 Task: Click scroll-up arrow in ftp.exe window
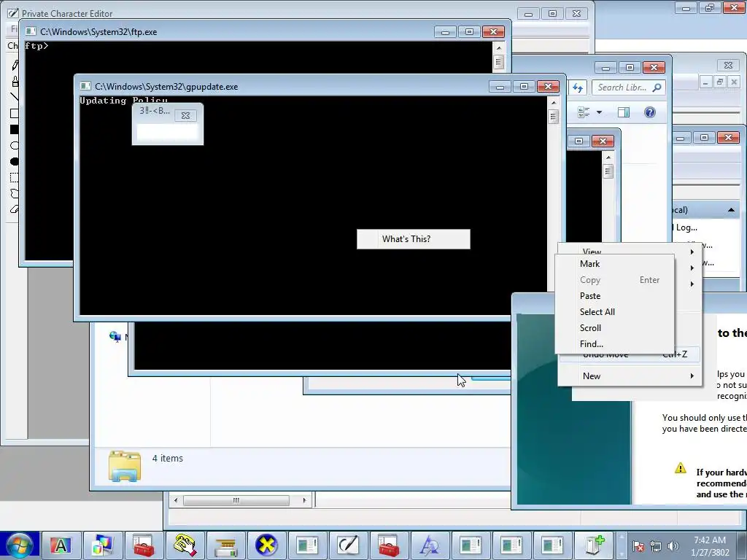[x=499, y=48]
